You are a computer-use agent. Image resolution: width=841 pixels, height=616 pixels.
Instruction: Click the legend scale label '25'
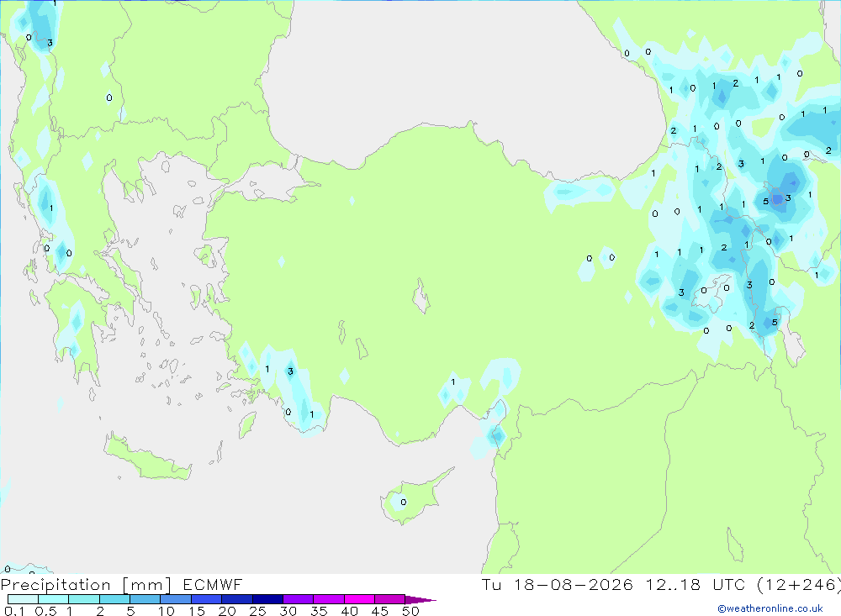pos(258,611)
